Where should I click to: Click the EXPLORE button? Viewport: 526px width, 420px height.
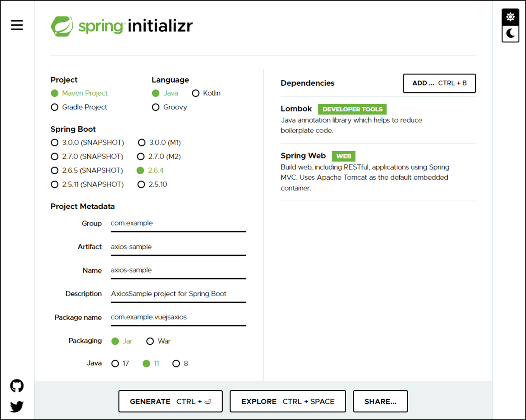[x=287, y=401]
